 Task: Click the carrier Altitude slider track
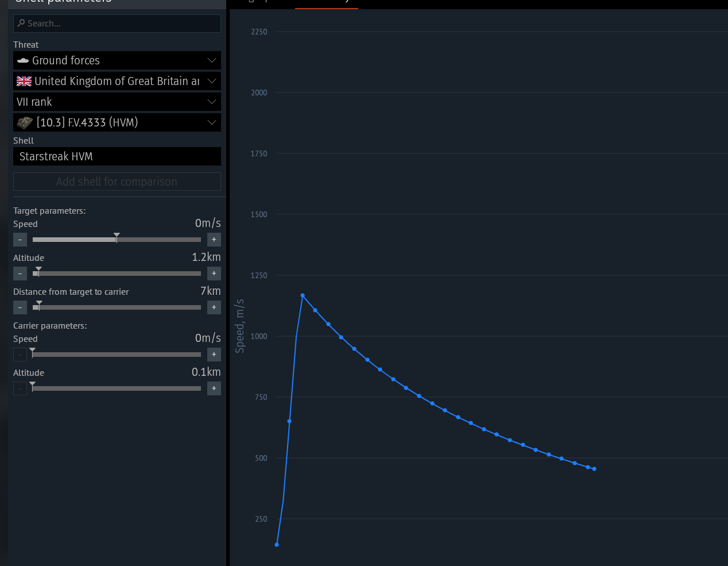click(x=117, y=388)
